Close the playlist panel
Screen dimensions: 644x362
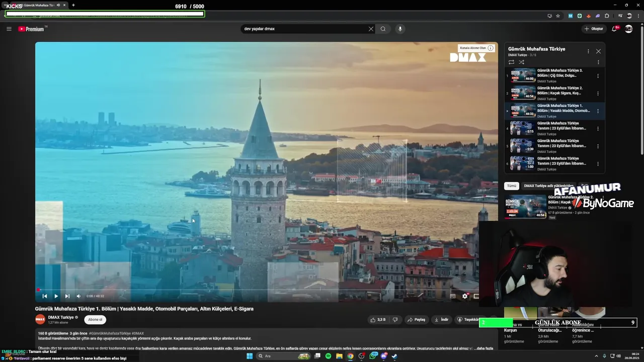[x=598, y=51]
